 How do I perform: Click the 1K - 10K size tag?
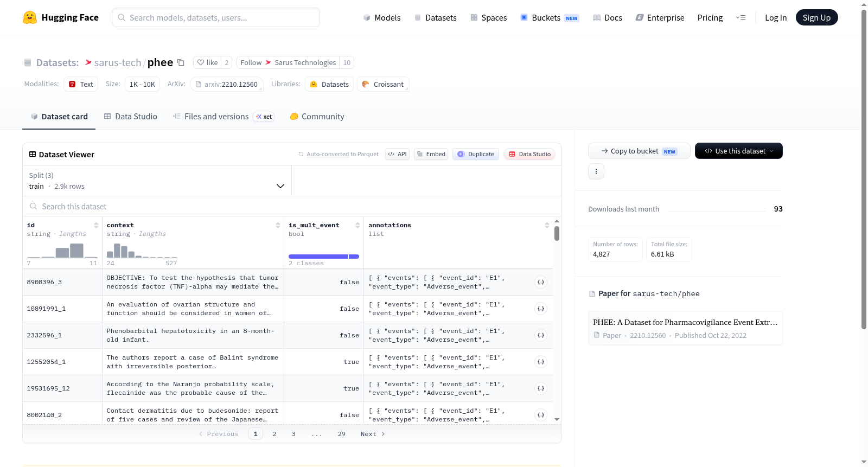(142, 84)
